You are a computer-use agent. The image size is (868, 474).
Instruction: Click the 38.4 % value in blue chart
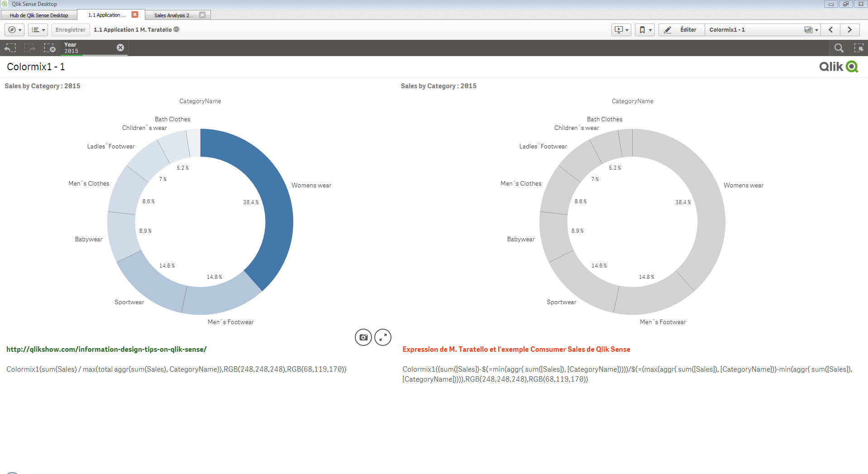251,202
